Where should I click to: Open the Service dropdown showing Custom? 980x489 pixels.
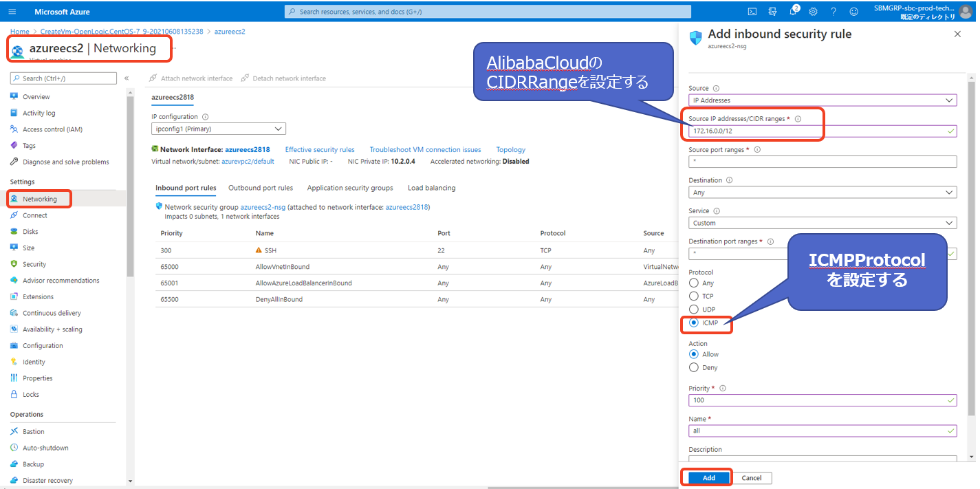click(823, 223)
